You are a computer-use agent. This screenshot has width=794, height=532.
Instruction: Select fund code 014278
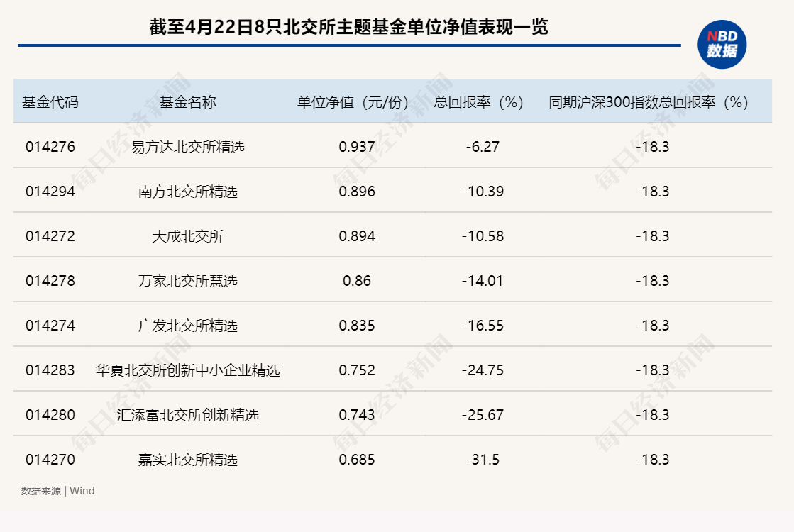click(50, 280)
